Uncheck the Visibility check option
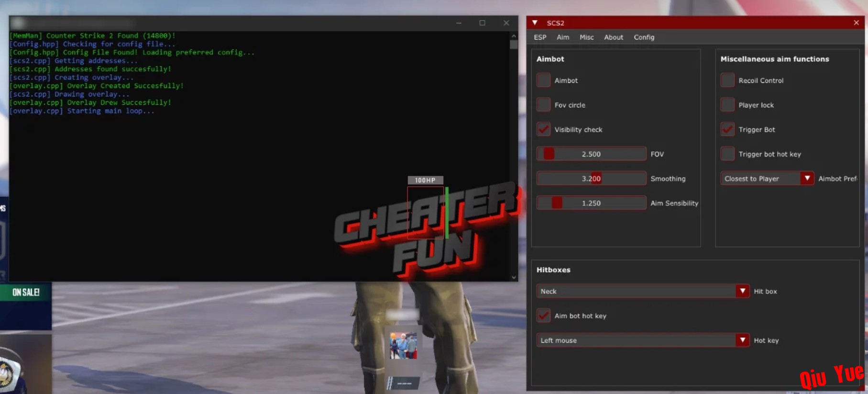The width and height of the screenshot is (868, 394). pos(543,129)
